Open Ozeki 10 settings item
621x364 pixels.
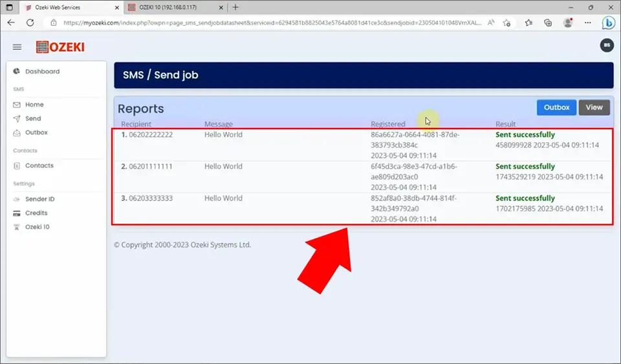click(x=37, y=227)
